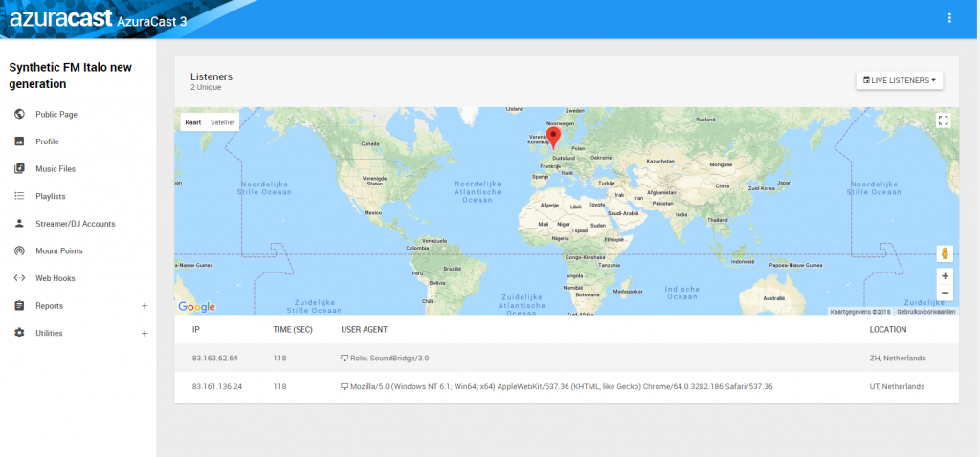This screenshot has width=980, height=457.
Task: Click the Listeners card heading
Action: pyautogui.click(x=212, y=76)
